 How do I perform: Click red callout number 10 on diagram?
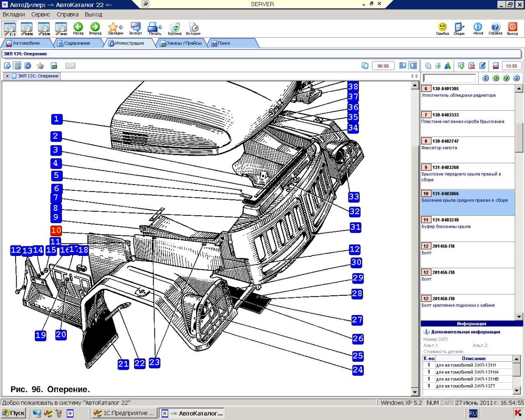point(56,230)
